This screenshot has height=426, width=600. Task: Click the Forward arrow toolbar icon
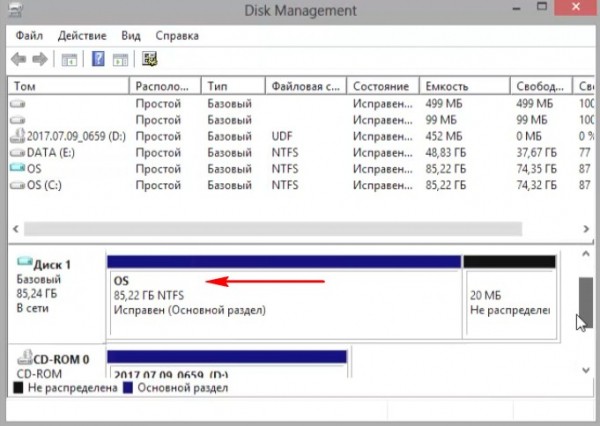click(40, 59)
